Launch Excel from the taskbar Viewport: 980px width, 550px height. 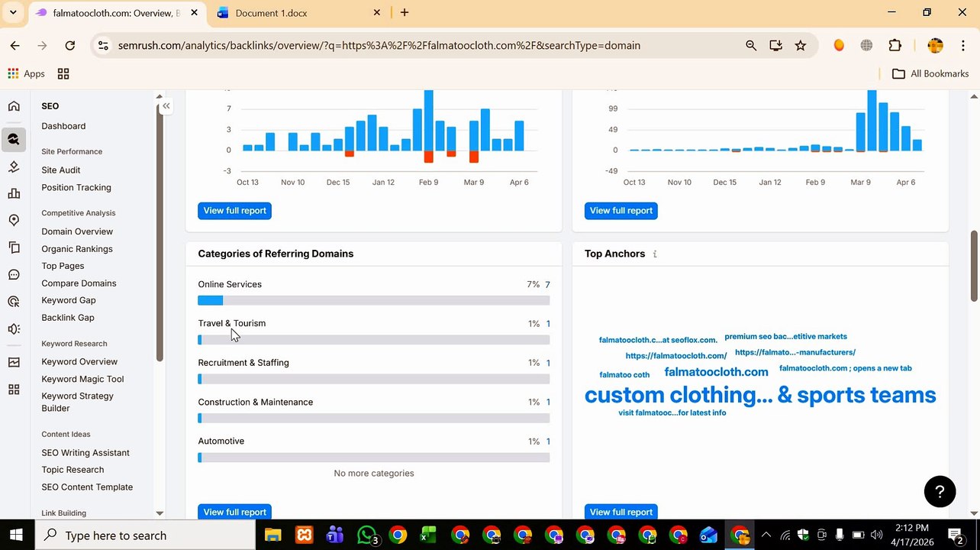pos(428,535)
